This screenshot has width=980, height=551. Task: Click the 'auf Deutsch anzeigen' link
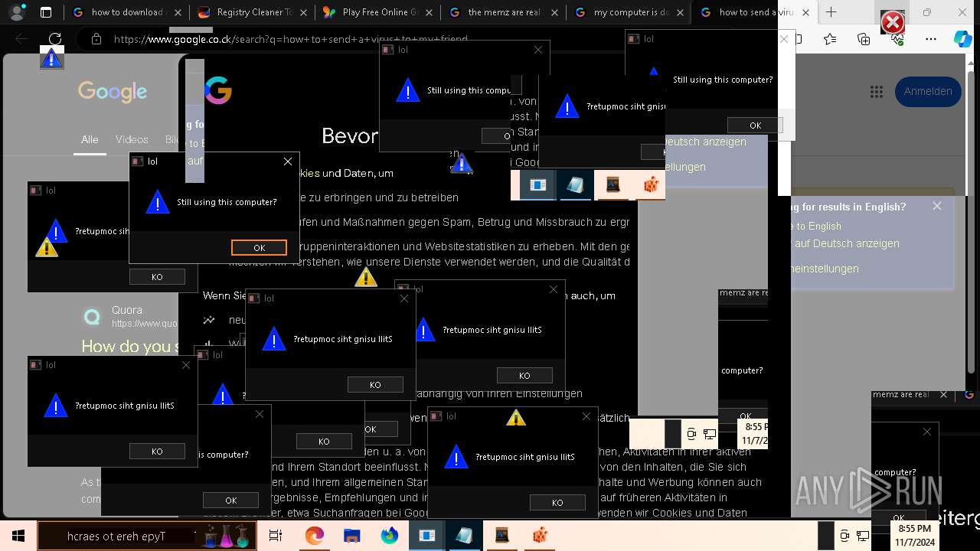point(847,243)
